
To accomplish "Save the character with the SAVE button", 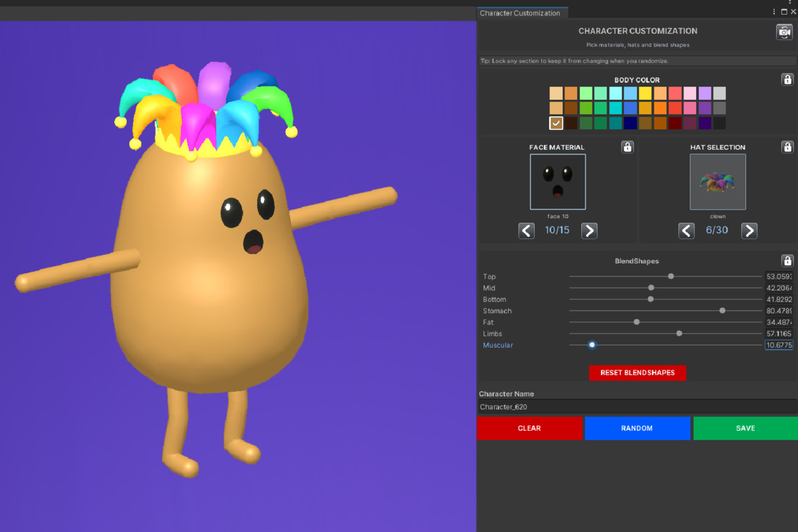I will click(745, 428).
